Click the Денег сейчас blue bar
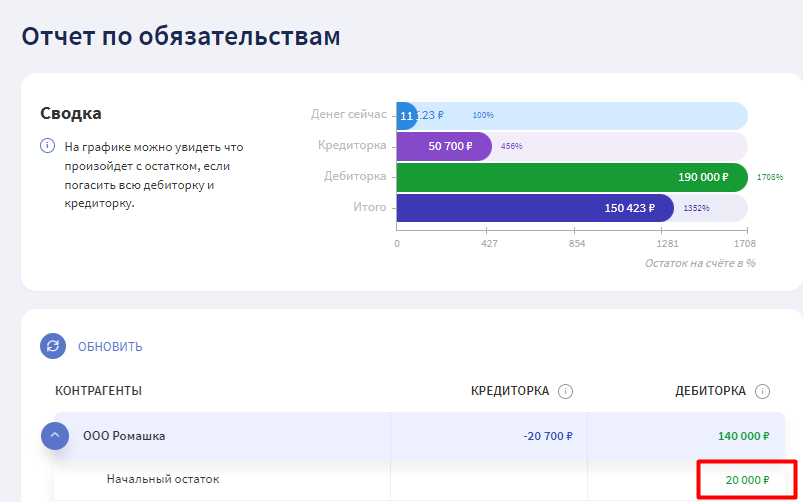 pyautogui.click(x=407, y=116)
